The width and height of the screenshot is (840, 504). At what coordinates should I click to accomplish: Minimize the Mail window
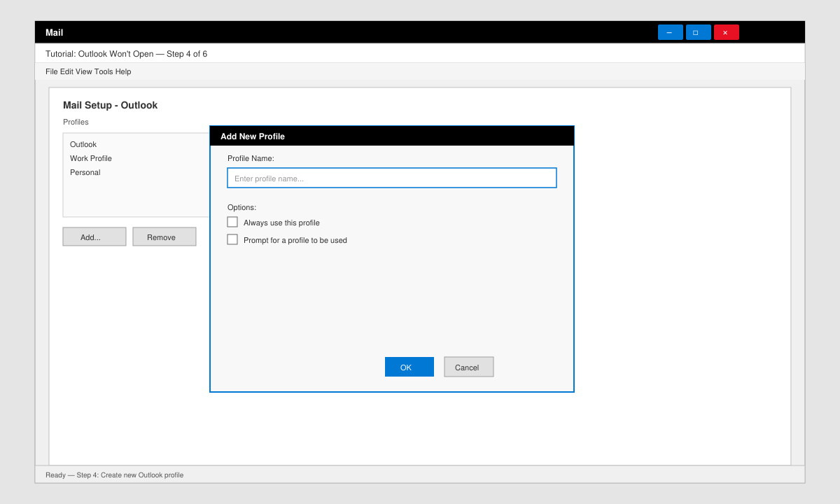pos(670,32)
